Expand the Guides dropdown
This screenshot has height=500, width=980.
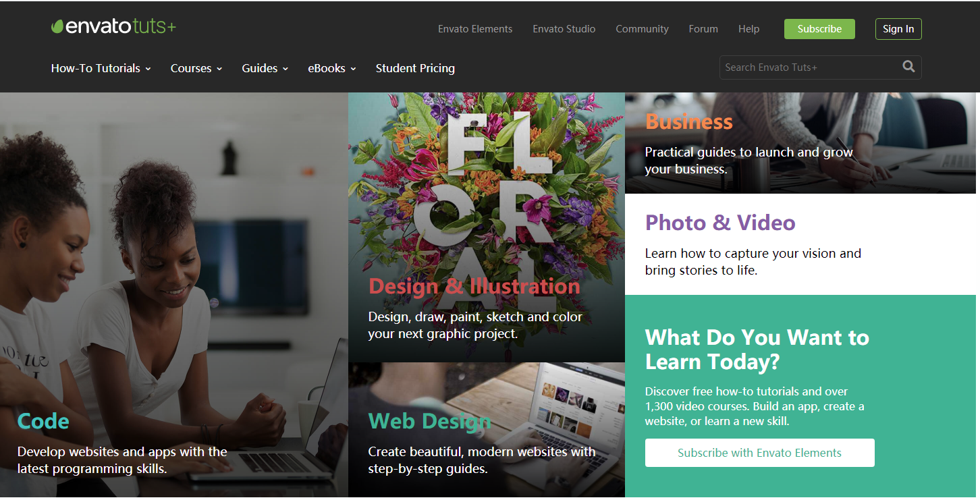[x=265, y=68]
